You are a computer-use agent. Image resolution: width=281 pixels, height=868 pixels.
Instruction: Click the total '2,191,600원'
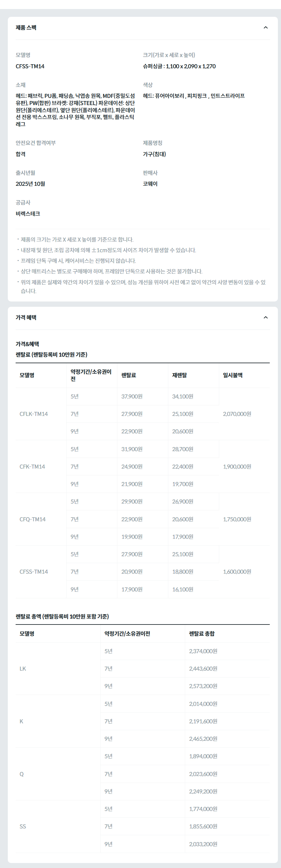tap(203, 721)
